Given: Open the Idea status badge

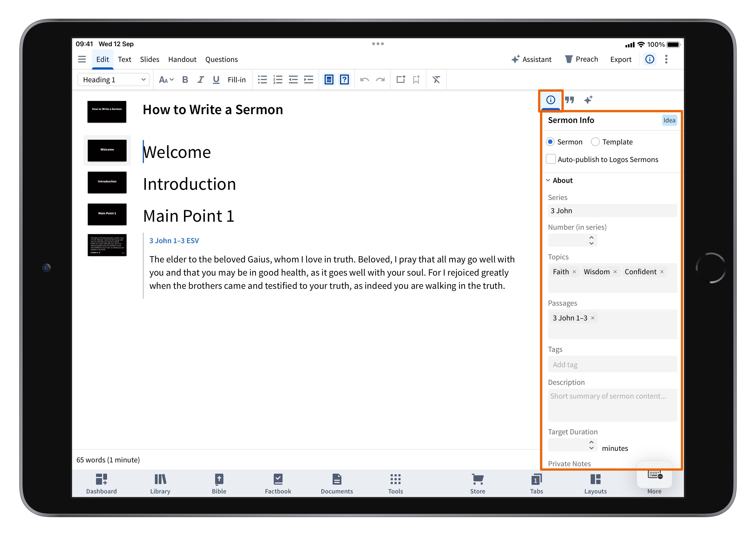Looking at the screenshot, I should coord(669,120).
